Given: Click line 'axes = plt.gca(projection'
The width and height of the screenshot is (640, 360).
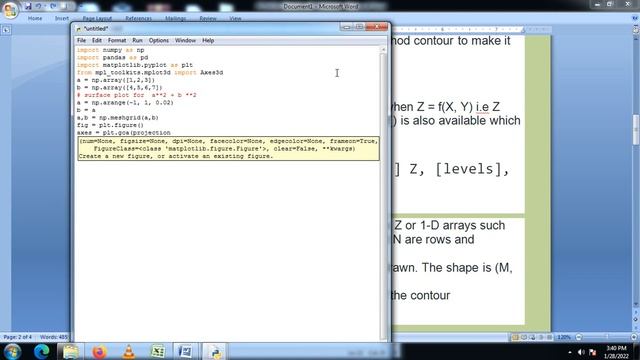Looking at the screenshot, I should pos(124,133).
